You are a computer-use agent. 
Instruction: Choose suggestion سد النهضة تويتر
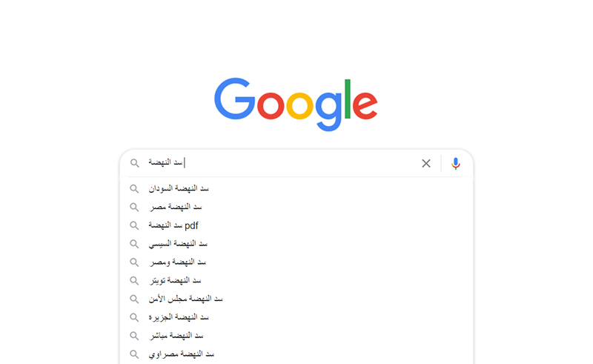(x=296, y=280)
